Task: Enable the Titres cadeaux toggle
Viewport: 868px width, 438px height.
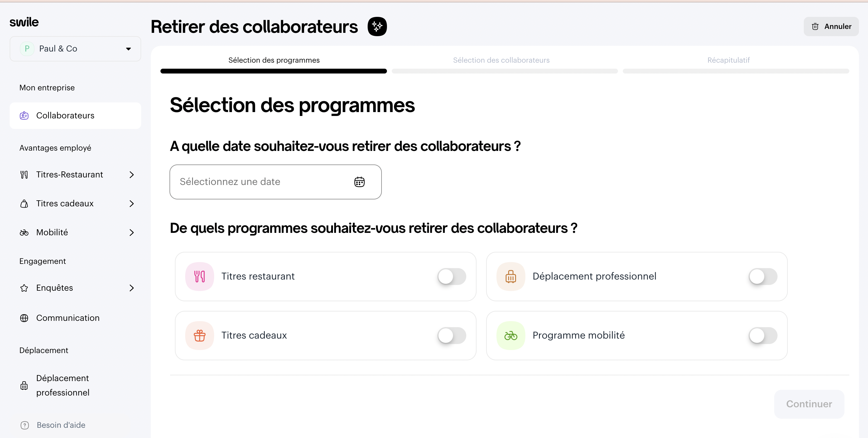Action: [451, 335]
